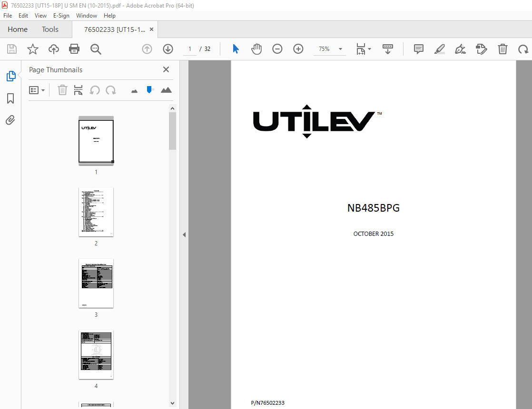532x409 pixels.
Task: Click the OCTOBER 2015 text
Action: pos(373,234)
